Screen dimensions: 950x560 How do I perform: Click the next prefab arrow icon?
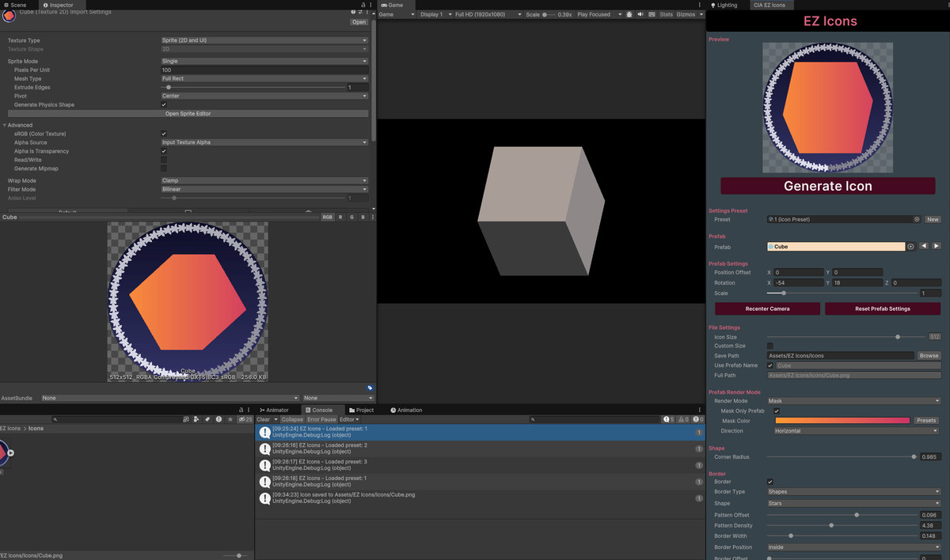pyautogui.click(x=937, y=246)
